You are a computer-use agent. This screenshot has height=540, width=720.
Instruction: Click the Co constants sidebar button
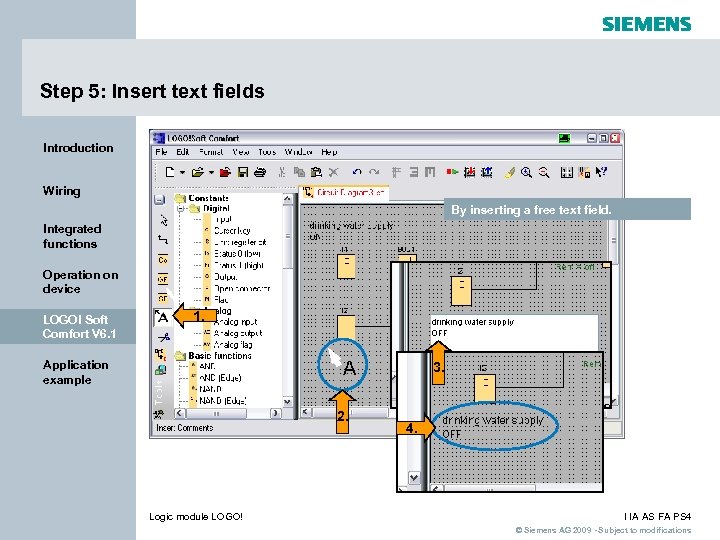163,260
